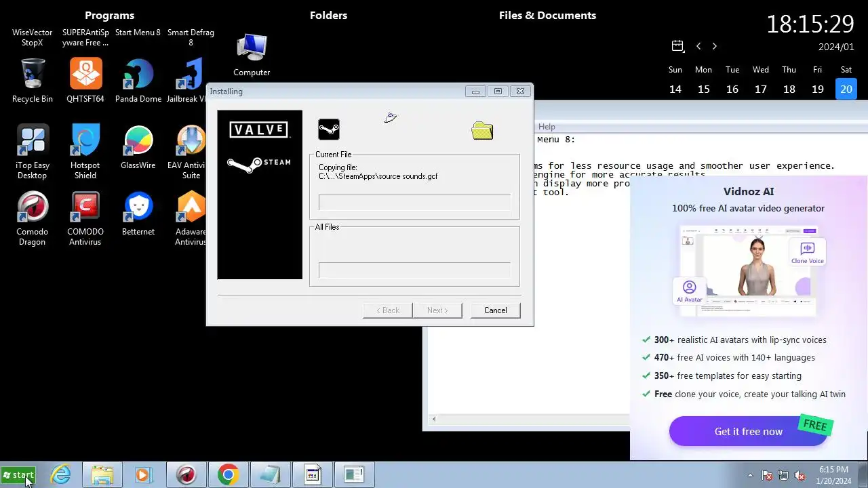Click the source sounds.gcf file path text

click(378, 176)
